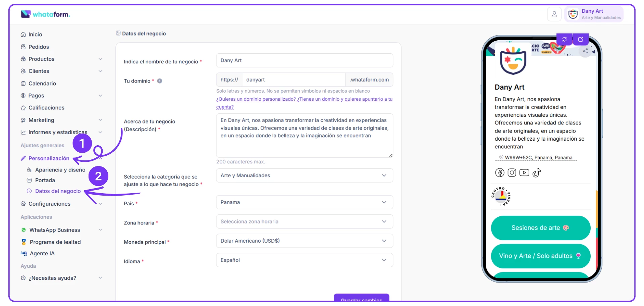This screenshot has height=306, width=644.
Task: Click the business name input field
Action: point(304,60)
